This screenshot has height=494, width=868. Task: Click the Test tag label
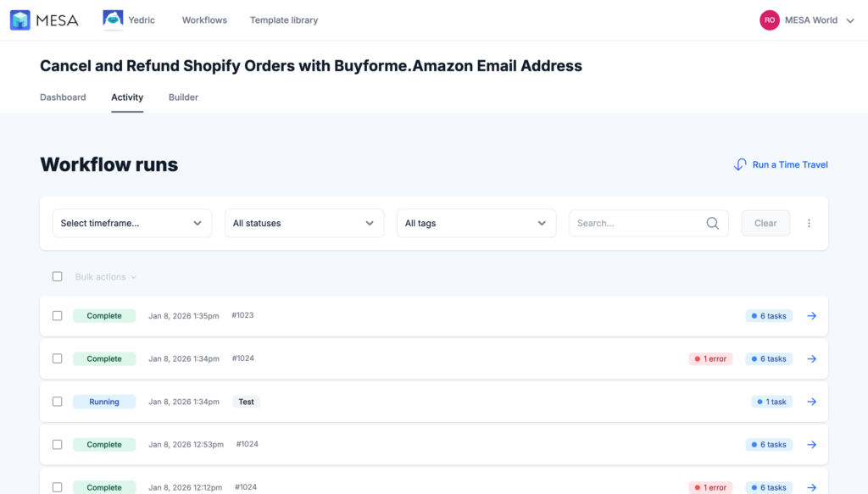tap(247, 402)
